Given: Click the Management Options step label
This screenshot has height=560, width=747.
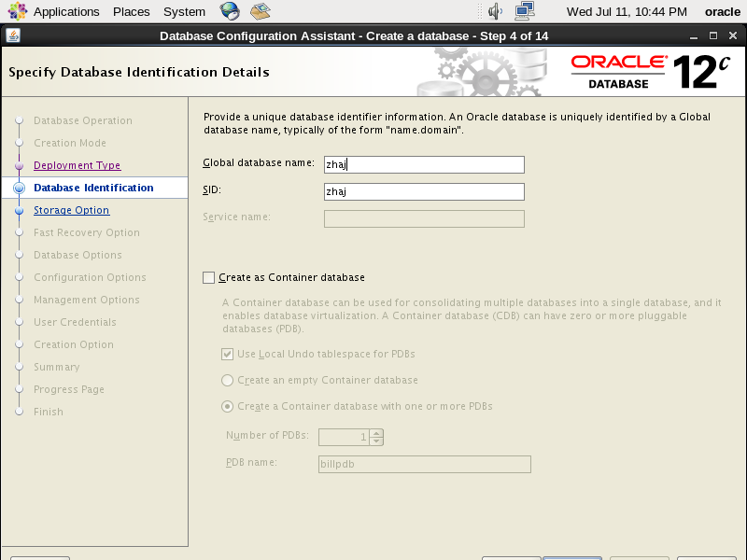Looking at the screenshot, I should coord(87,300).
